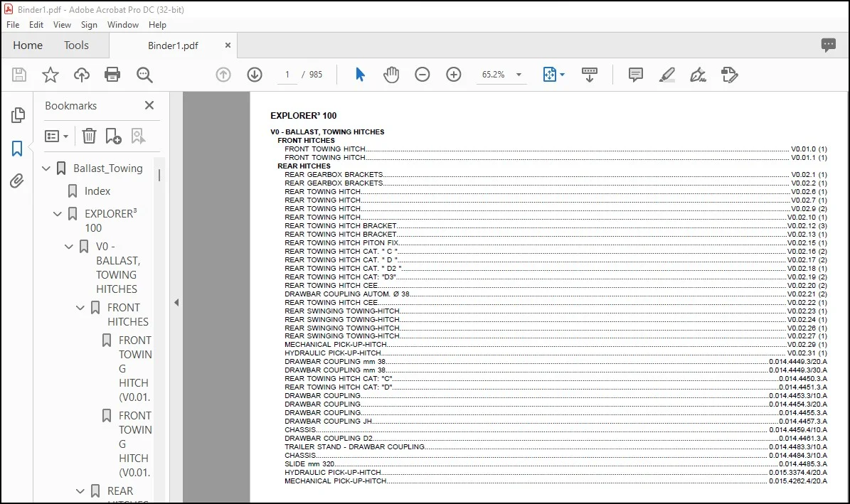Open bookmarks options menu dropdown
The width and height of the screenshot is (850, 504).
pyautogui.click(x=56, y=136)
